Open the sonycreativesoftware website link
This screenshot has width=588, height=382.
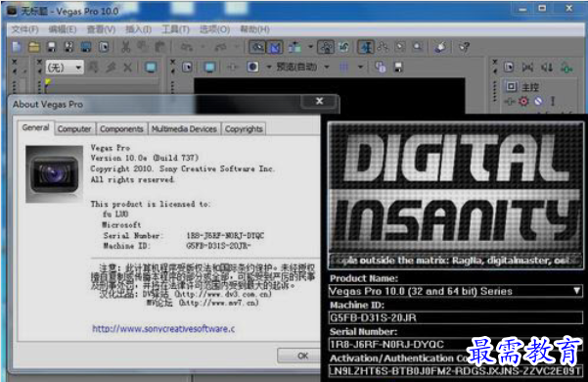pyautogui.click(x=163, y=329)
